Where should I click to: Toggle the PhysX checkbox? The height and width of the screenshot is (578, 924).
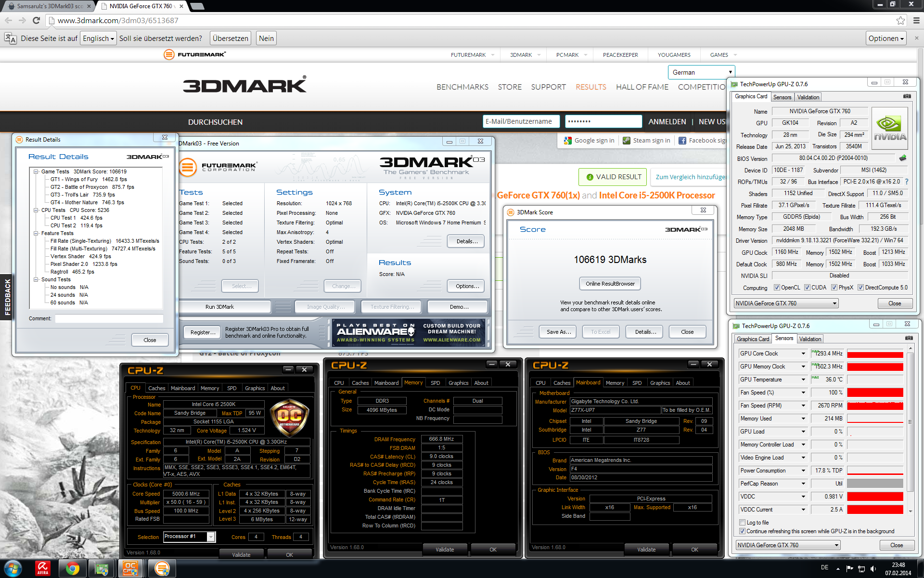click(x=834, y=288)
